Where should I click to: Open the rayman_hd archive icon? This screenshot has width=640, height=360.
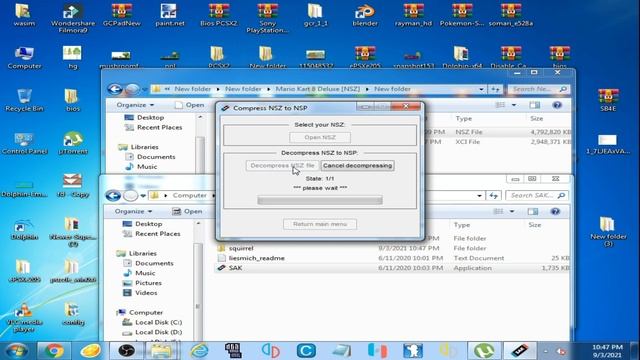413,15
